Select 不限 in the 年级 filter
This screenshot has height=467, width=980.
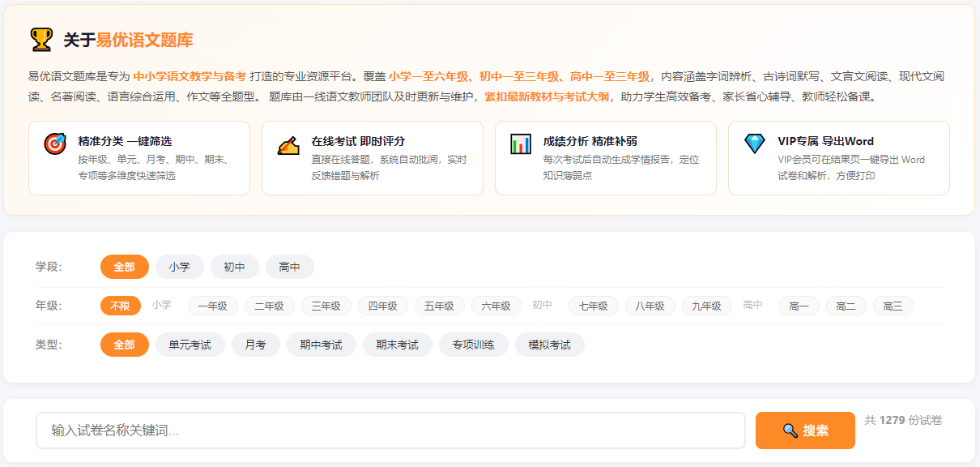121,306
